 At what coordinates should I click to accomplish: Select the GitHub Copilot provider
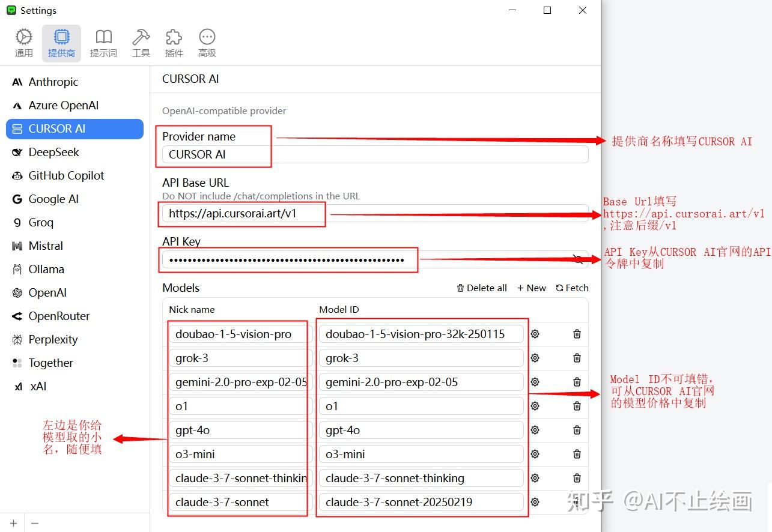74,176
